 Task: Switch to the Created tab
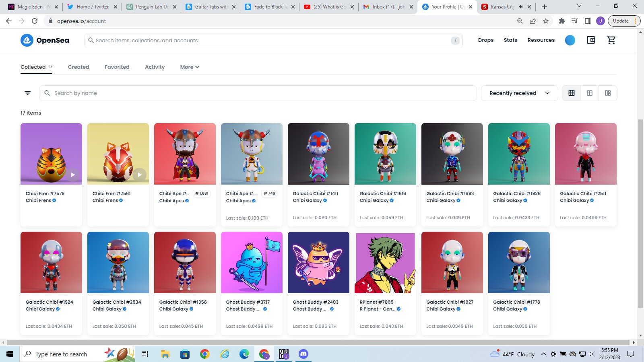tap(78, 67)
